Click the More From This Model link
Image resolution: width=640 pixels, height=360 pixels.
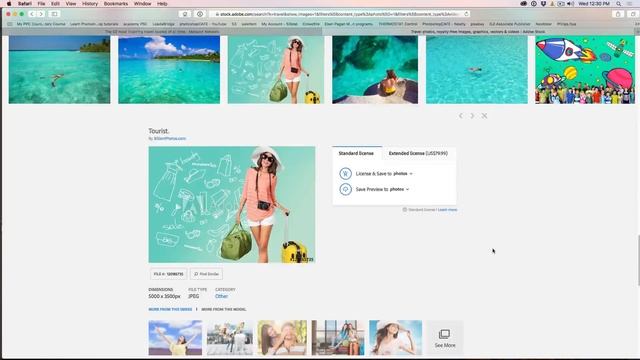click(x=224, y=309)
